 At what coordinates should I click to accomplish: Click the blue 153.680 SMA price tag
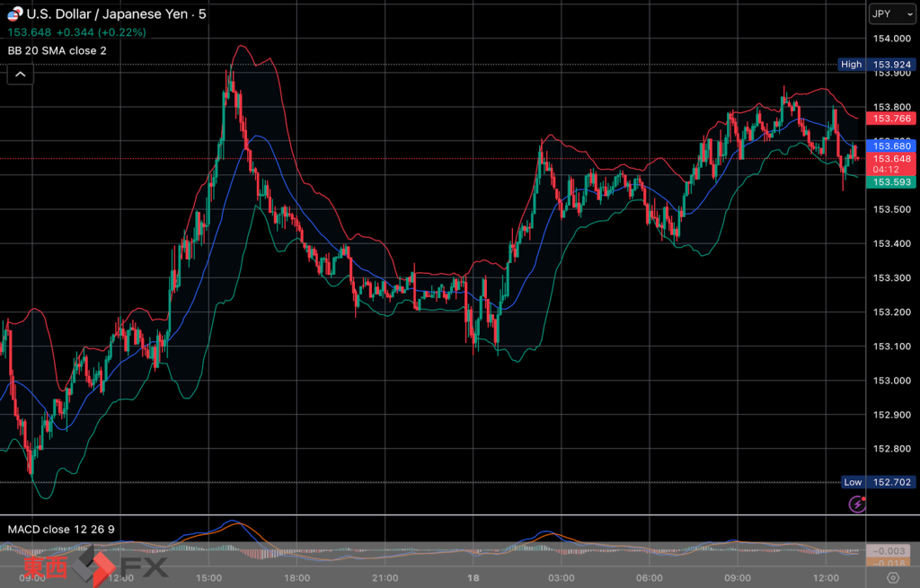(891, 145)
